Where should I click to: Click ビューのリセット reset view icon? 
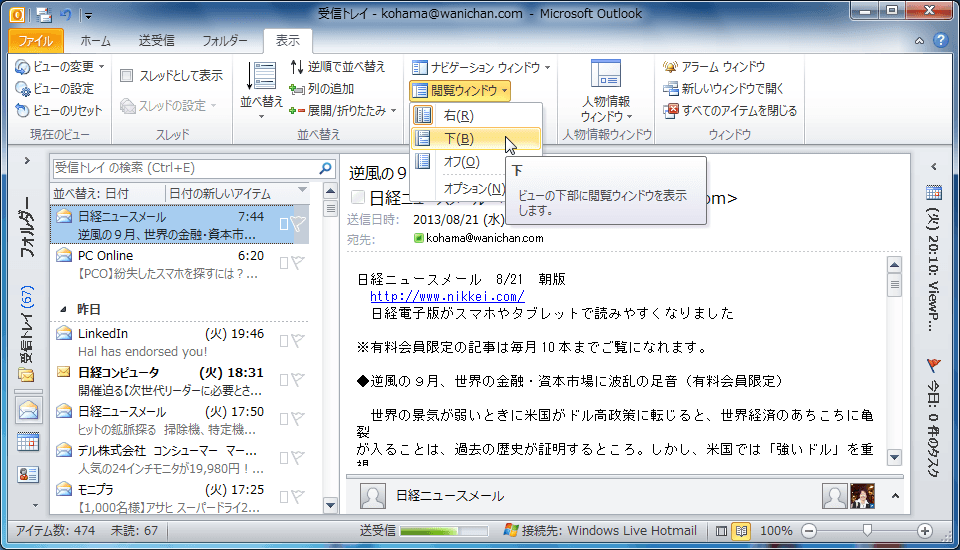point(23,111)
